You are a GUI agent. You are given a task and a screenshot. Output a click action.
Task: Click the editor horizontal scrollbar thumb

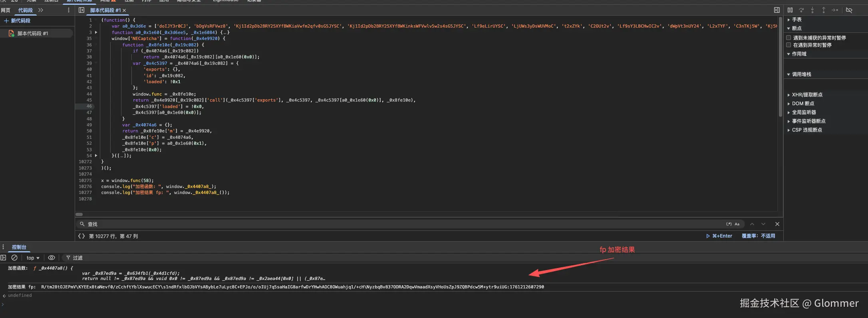[x=79, y=214]
